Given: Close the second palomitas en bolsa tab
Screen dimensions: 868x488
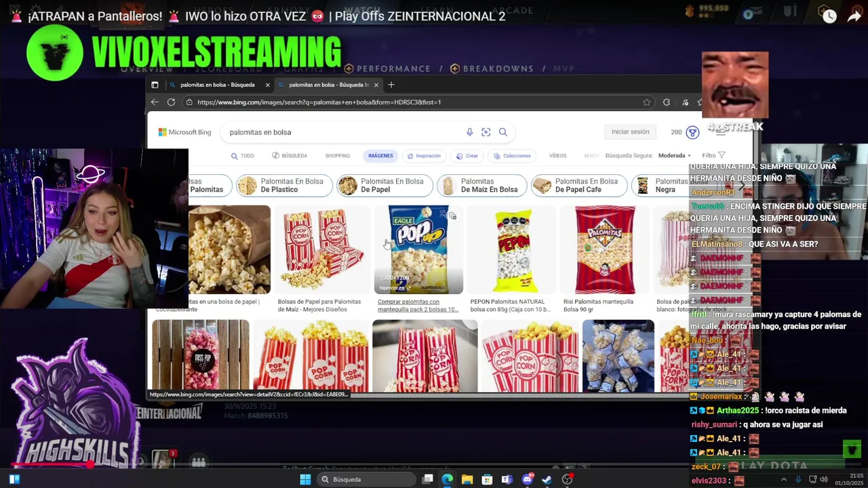Looking at the screenshot, I should coord(375,85).
